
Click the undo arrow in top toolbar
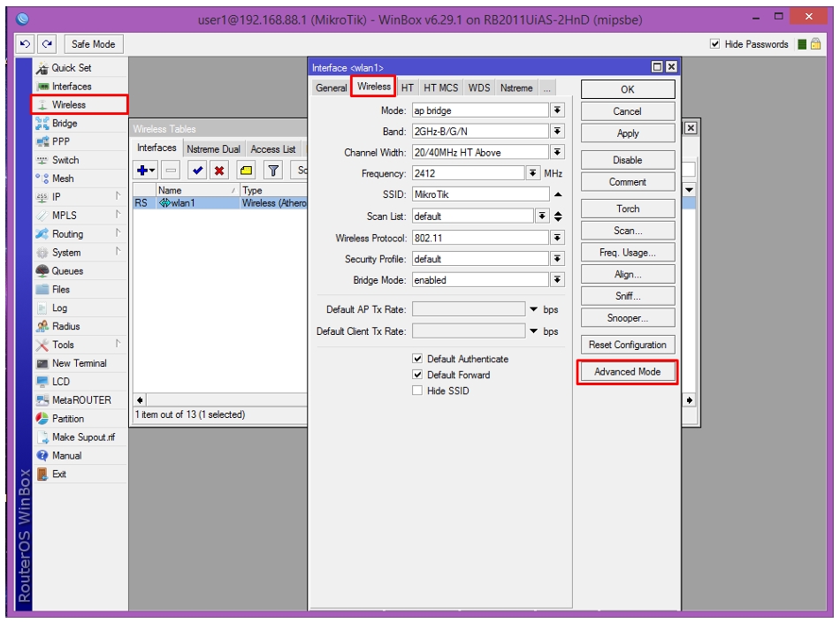(25, 44)
